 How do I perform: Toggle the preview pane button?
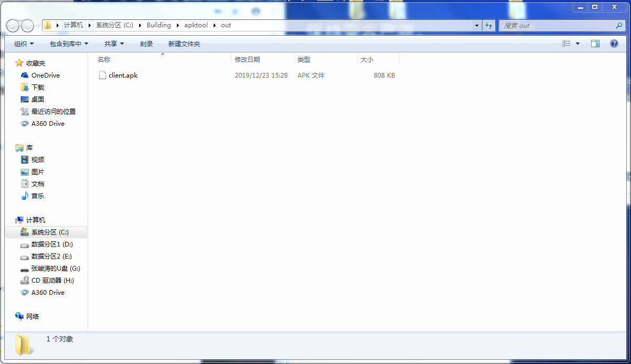coord(595,44)
